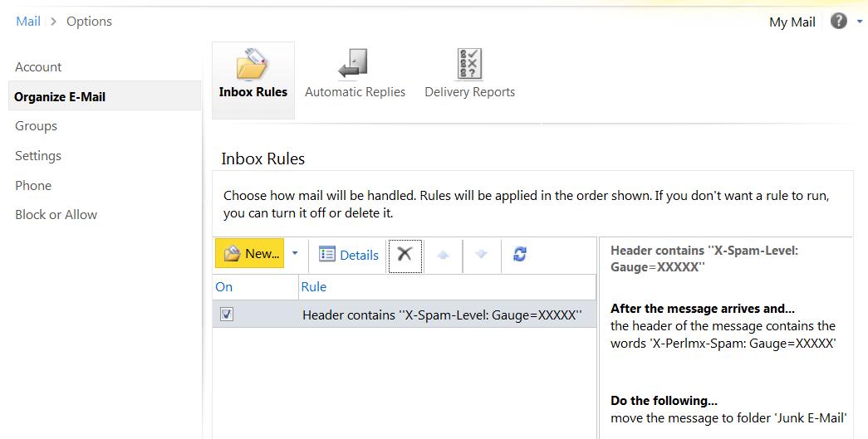
Task: Move rule down with down arrow
Action: [x=481, y=255]
